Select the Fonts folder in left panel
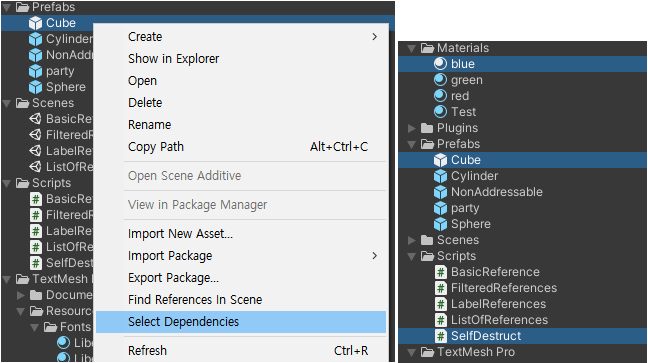This screenshot has width=648, height=363. tap(75, 327)
